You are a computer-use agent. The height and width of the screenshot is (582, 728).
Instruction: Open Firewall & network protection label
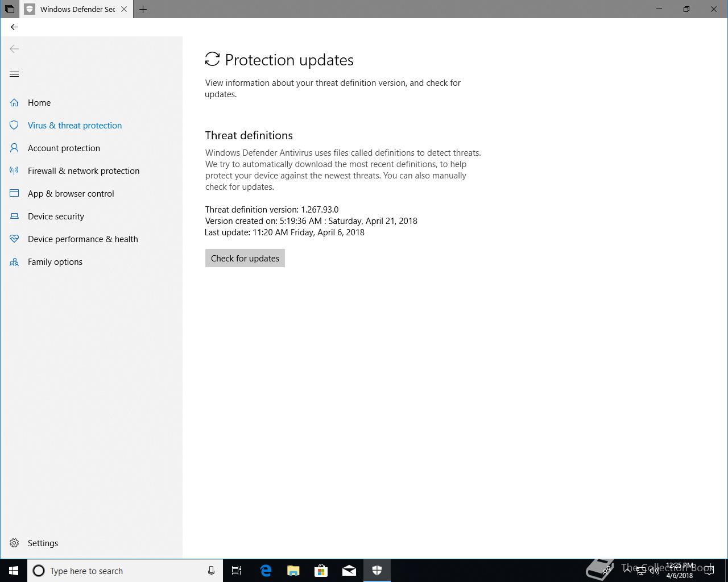coord(84,171)
